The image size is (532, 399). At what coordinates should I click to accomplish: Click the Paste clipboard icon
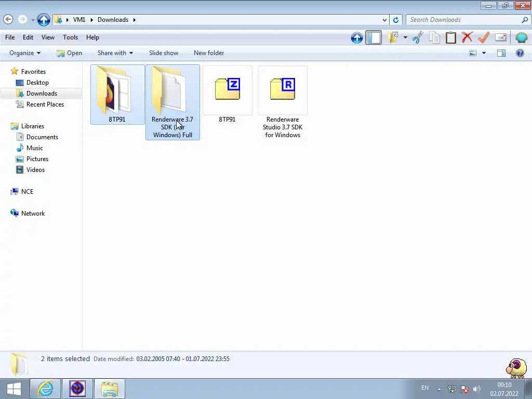[x=450, y=37]
